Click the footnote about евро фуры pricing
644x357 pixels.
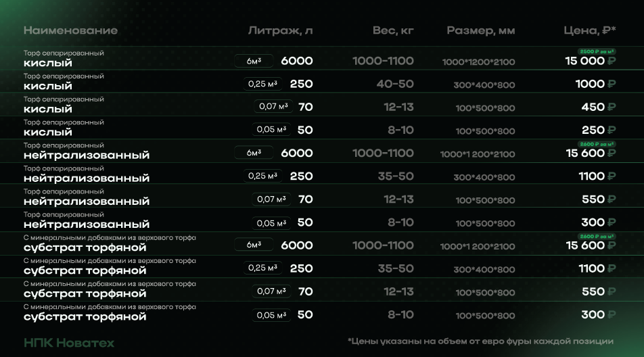click(x=480, y=341)
